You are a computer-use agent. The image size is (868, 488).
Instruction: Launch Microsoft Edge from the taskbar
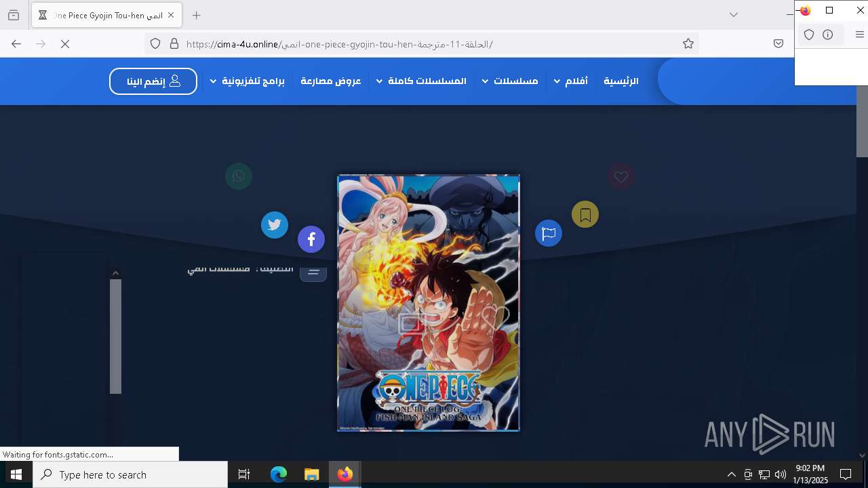(x=279, y=474)
